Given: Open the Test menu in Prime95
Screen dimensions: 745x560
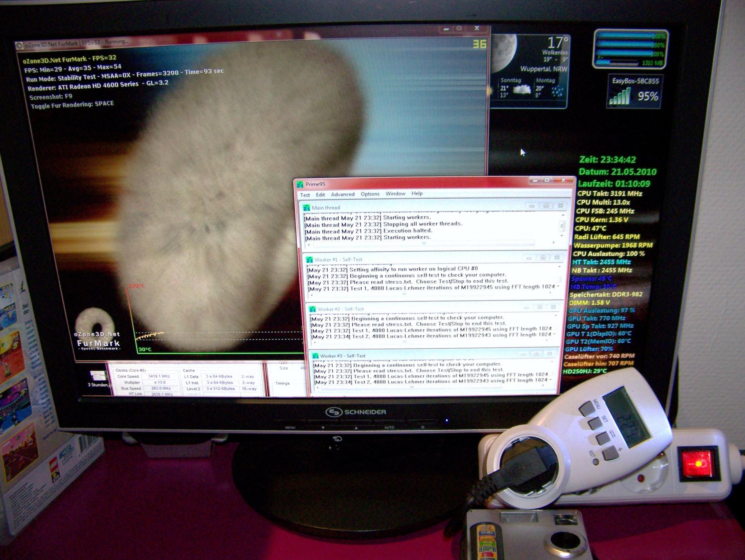Looking at the screenshot, I should tap(305, 195).
